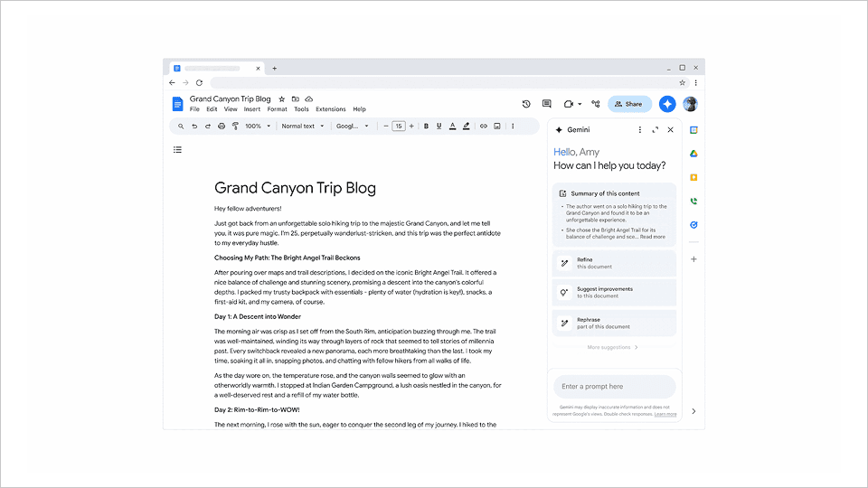Open the text color picker
The image size is (868, 488).
pyautogui.click(x=452, y=127)
